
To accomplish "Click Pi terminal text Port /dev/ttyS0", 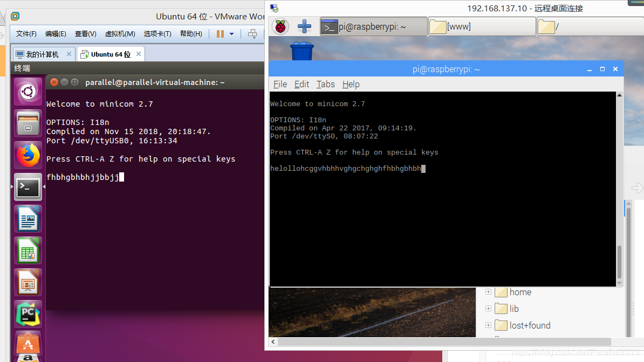I will click(x=304, y=136).
